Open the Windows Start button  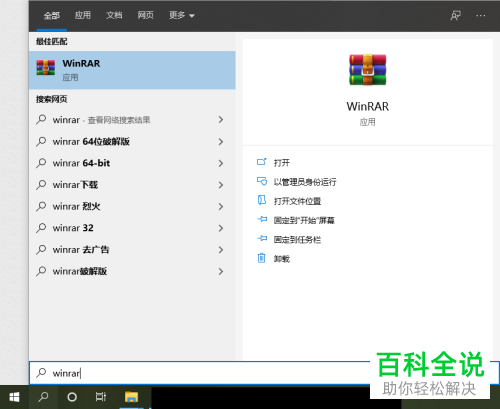[x=14, y=397]
